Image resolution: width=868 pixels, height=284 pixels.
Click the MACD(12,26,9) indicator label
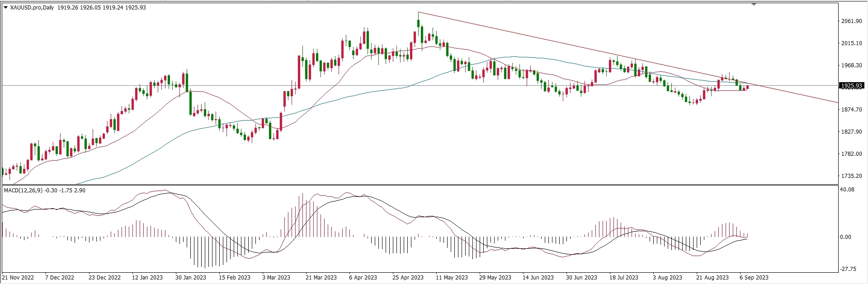coord(23,191)
